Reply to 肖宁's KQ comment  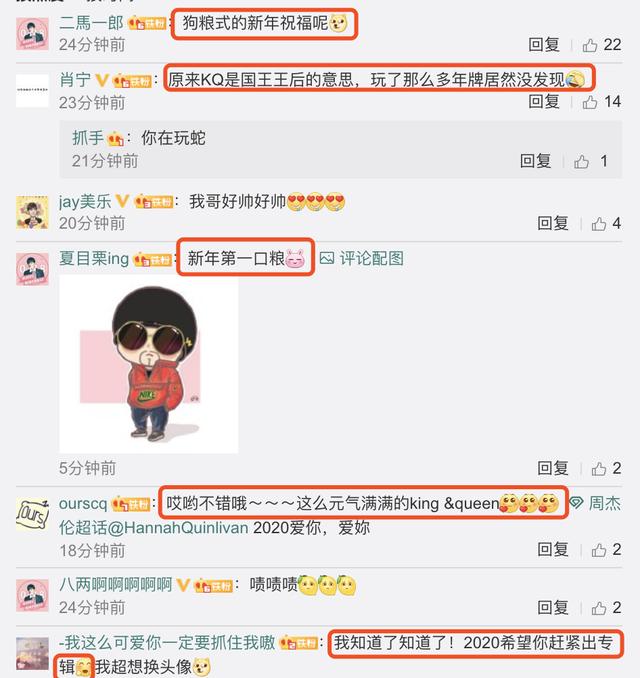pyautogui.click(x=544, y=102)
